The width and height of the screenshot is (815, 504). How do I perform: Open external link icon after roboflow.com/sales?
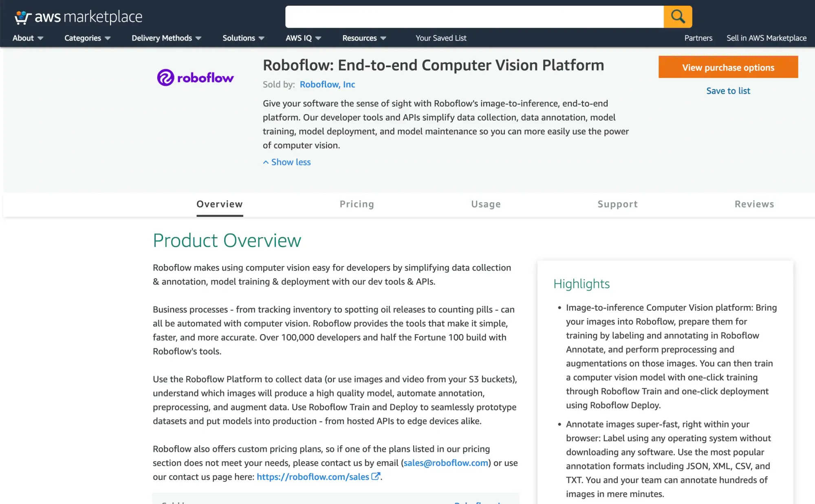(376, 476)
